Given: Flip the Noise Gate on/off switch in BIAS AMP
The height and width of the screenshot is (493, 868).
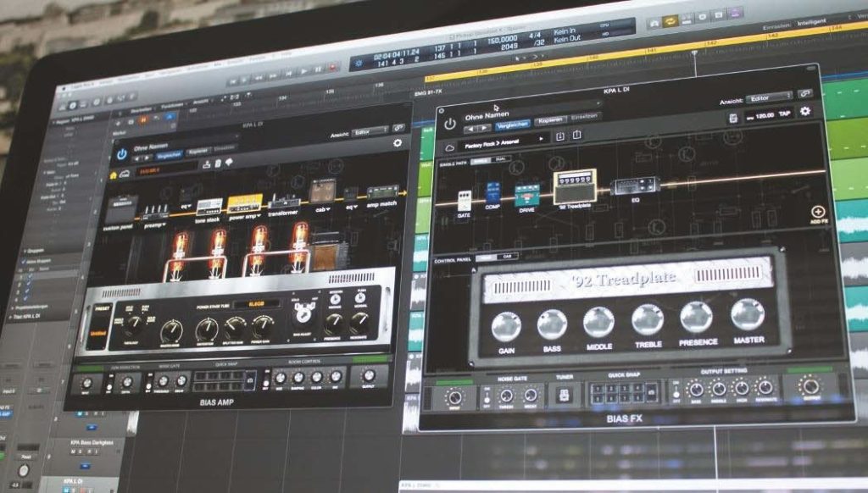Looking at the screenshot, I should (148, 383).
